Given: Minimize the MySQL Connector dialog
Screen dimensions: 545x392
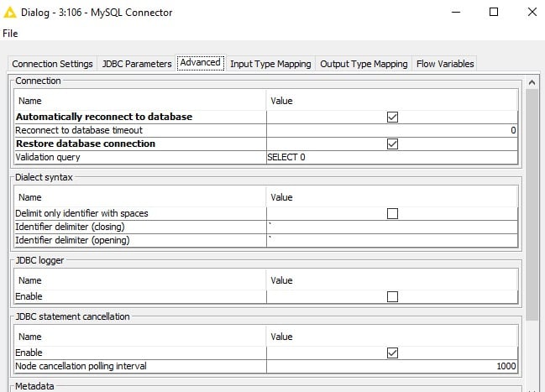Looking at the screenshot, I should [456, 12].
